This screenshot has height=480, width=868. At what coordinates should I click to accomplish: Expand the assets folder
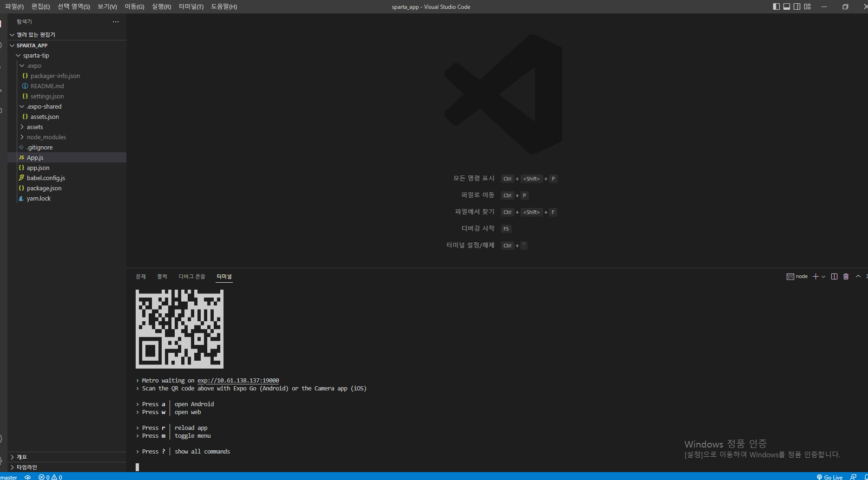click(67, 127)
